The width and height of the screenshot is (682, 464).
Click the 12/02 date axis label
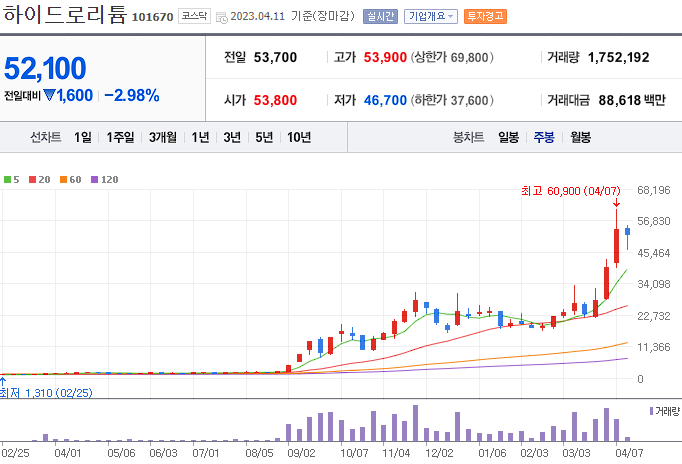pyautogui.click(x=439, y=453)
